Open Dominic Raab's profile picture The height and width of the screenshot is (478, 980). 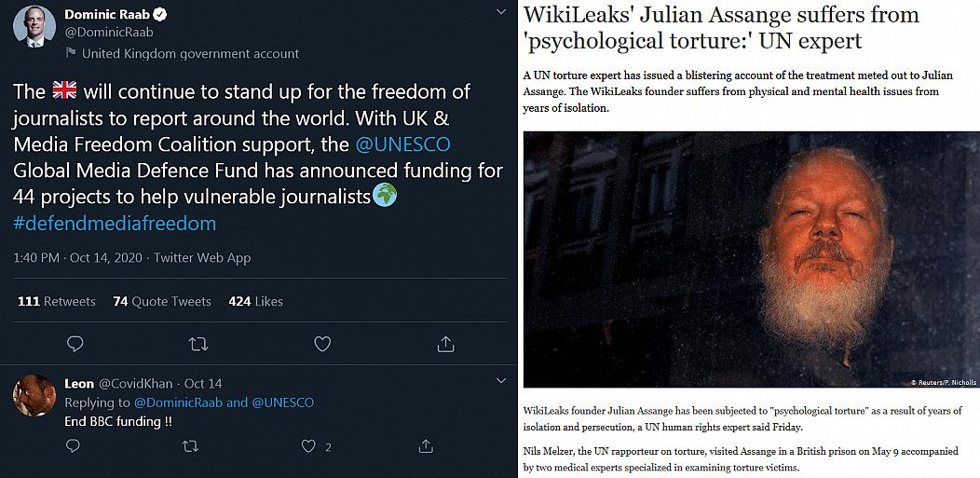click(34, 27)
